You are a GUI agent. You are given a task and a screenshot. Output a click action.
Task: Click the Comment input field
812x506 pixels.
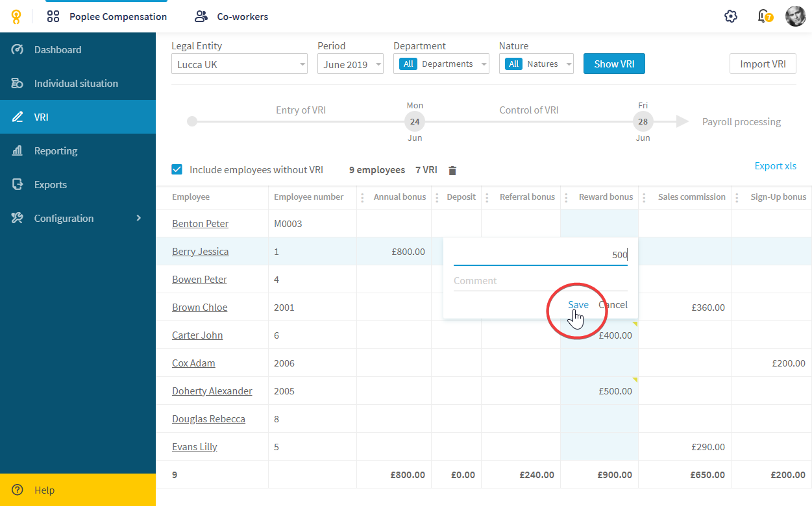click(541, 281)
